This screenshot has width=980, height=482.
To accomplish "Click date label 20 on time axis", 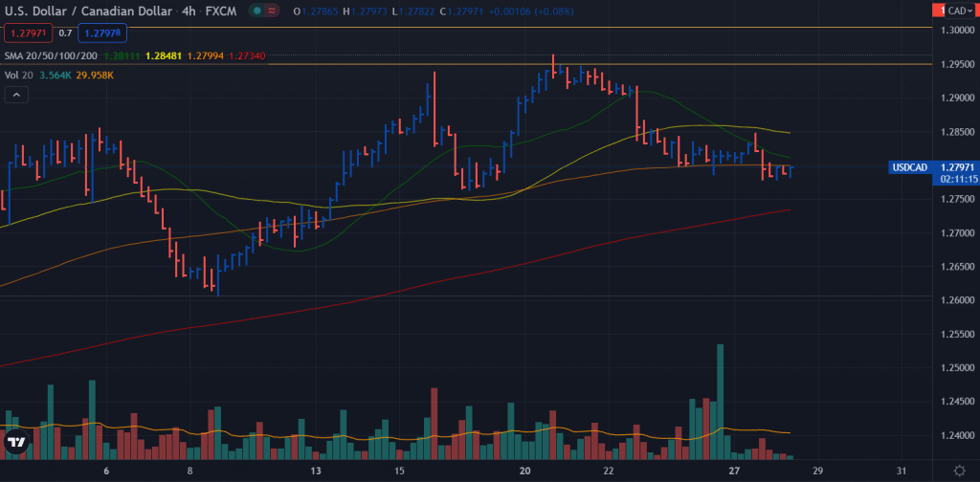I will 525,471.
